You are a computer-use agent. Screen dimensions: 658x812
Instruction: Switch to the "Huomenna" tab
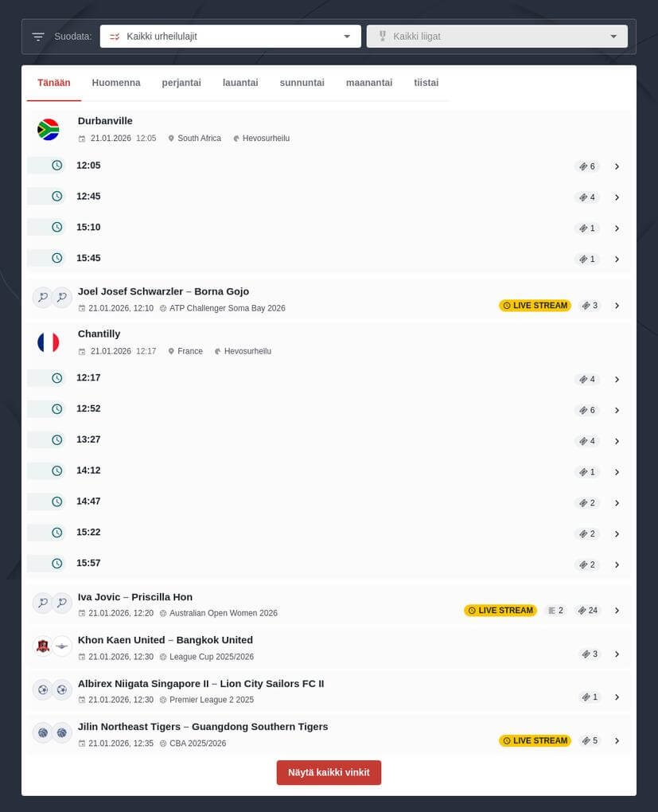click(116, 82)
